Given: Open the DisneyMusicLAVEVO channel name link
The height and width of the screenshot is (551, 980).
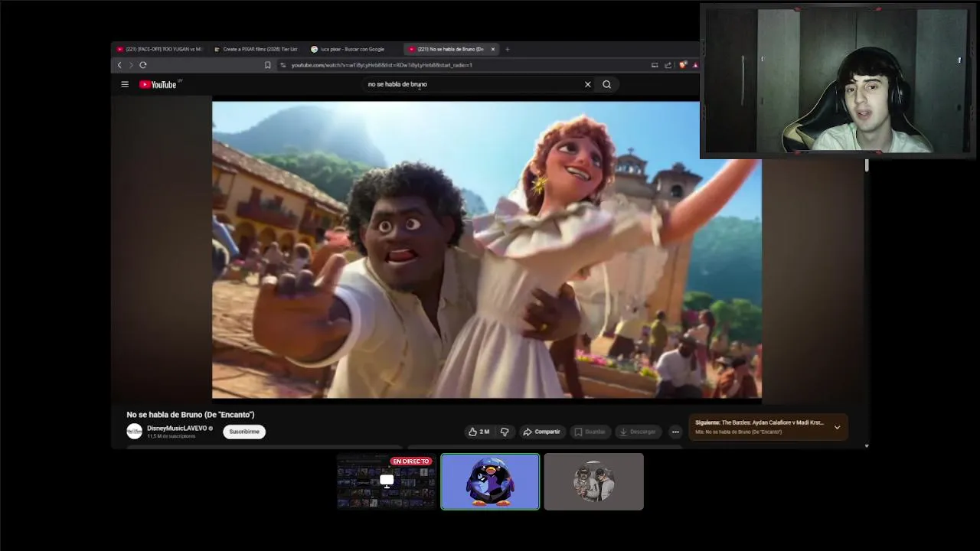Looking at the screenshot, I should click(177, 428).
